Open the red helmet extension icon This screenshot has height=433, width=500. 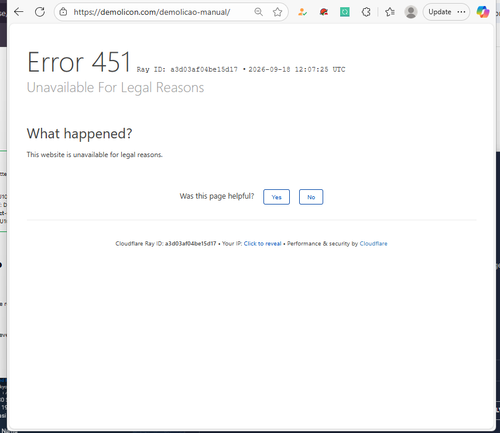[323, 12]
